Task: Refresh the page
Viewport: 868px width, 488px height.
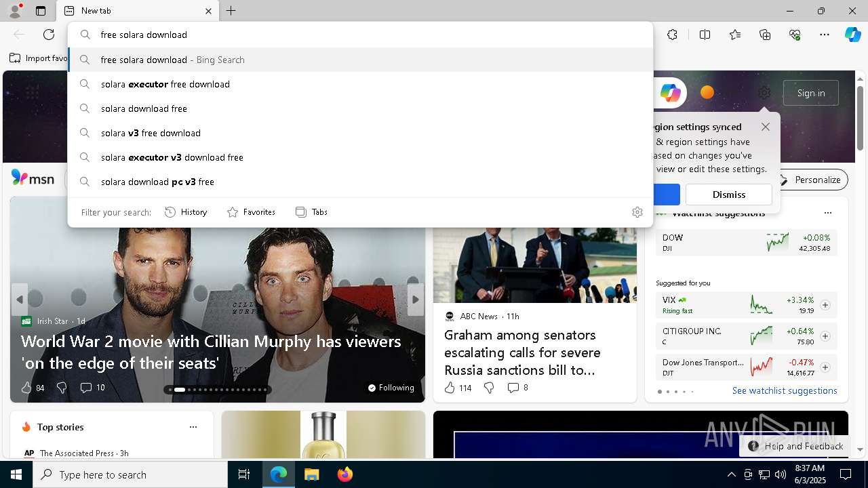Action: pos(49,35)
